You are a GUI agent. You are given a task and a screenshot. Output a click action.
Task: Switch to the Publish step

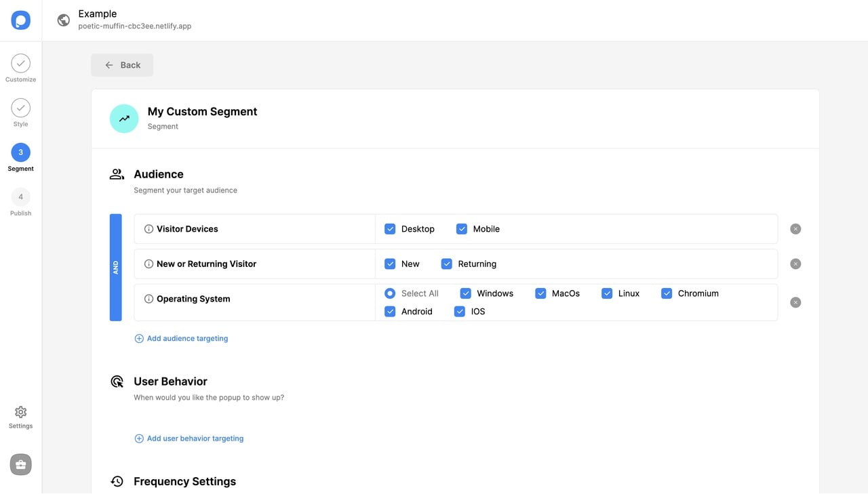coord(20,197)
